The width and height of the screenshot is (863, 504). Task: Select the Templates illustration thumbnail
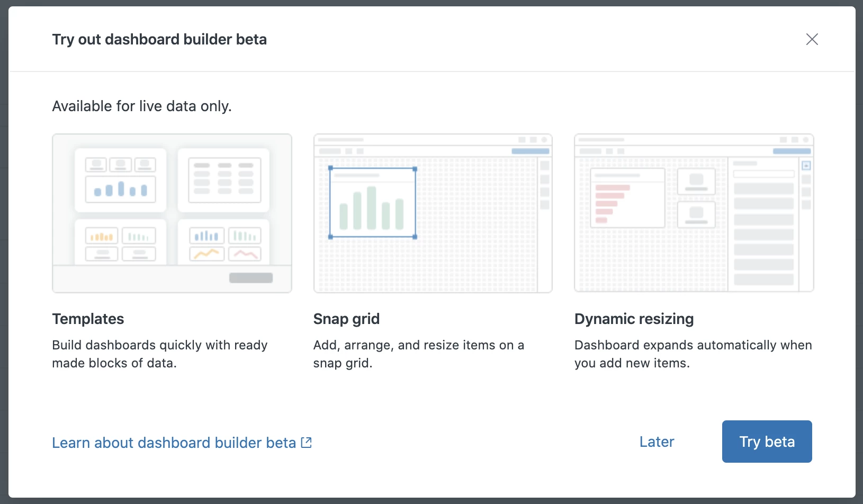(172, 213)
